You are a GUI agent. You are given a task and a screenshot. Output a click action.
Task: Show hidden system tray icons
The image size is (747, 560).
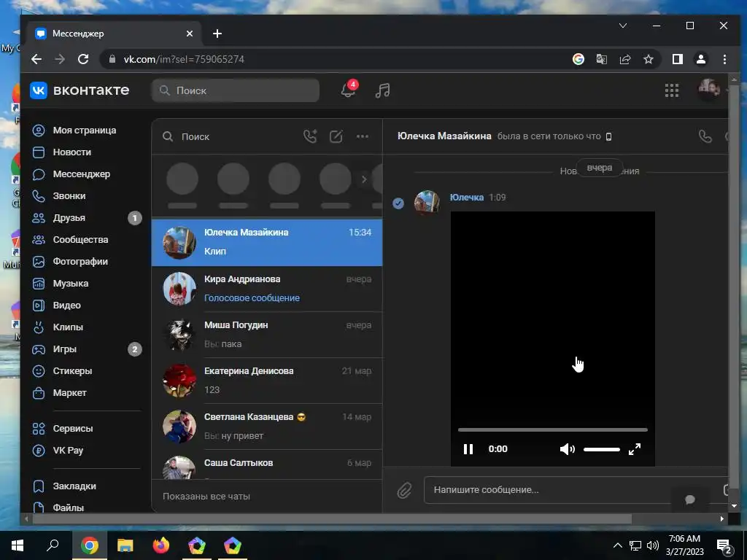tap(617, 545)
